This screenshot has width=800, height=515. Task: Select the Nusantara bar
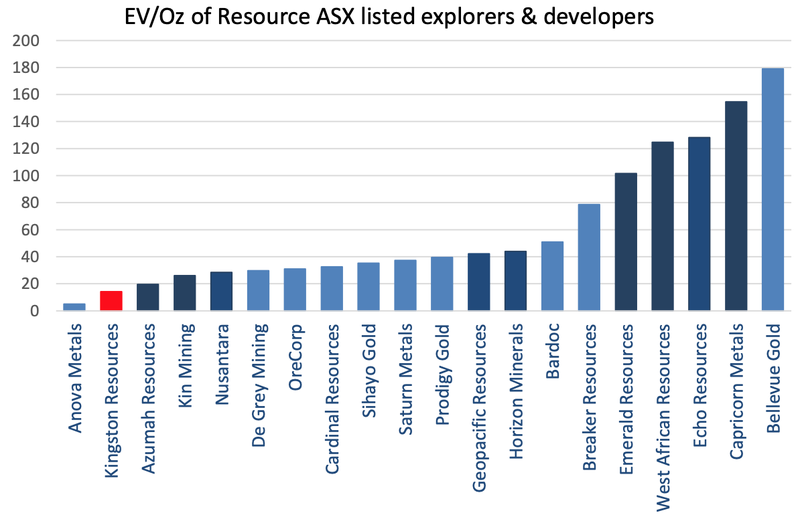click(x=221, y=291)
